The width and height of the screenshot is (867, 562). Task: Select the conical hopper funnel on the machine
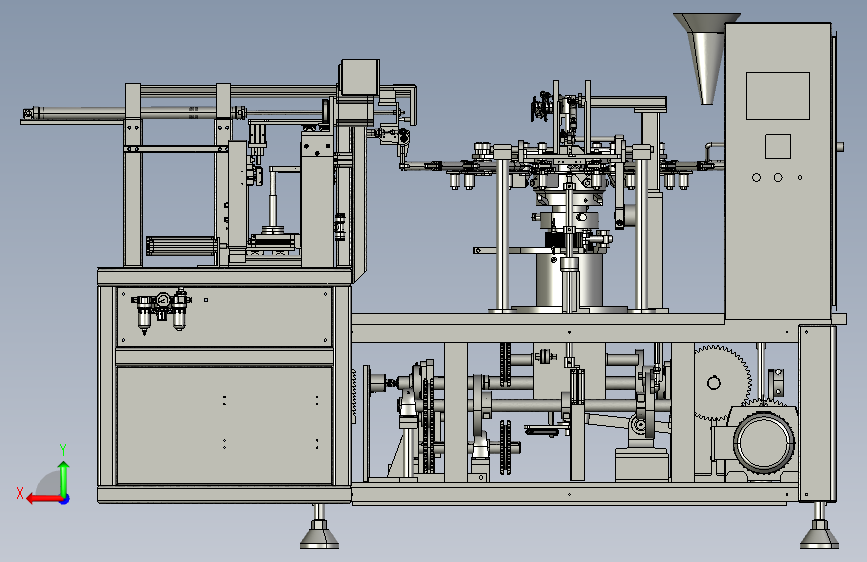click(x=707, y=58)
